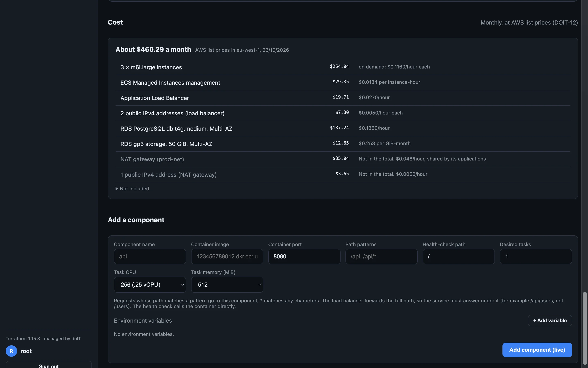Click the page vertical scrollbar thumb
This screenshot has width=588, height=368.
(x=585, y=329)
